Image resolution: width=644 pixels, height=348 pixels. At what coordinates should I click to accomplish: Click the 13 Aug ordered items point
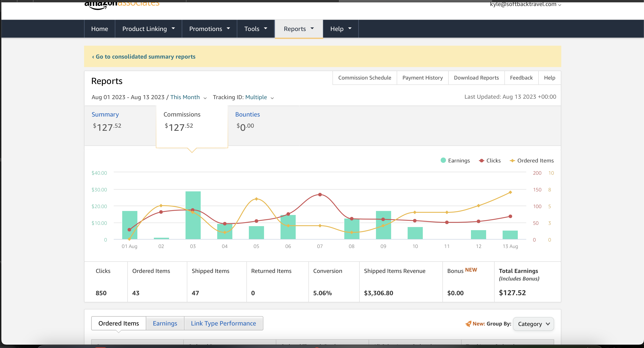(510, 192)
